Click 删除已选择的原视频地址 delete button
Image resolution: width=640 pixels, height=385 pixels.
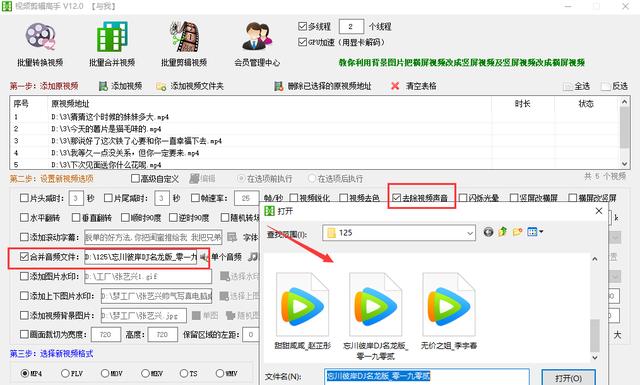pyautogui.click(x=322, y=86)
